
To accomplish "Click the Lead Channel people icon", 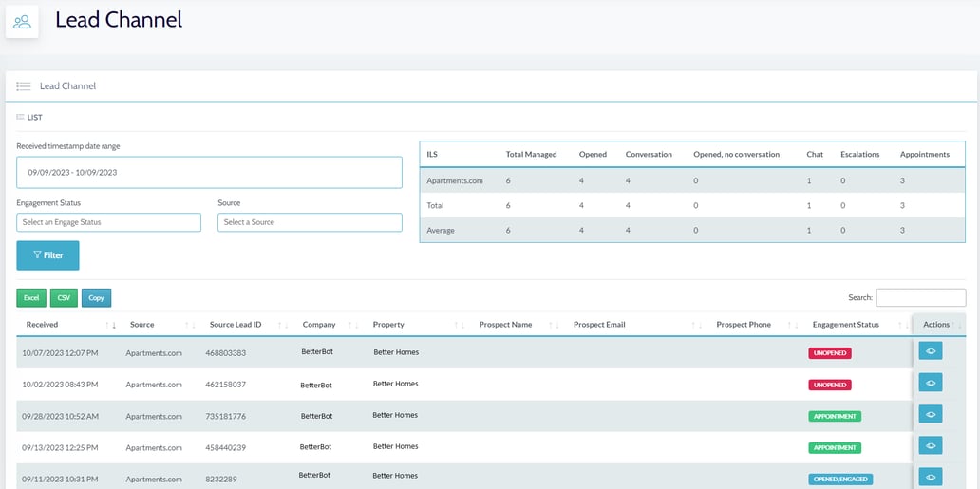I will 22,21.
